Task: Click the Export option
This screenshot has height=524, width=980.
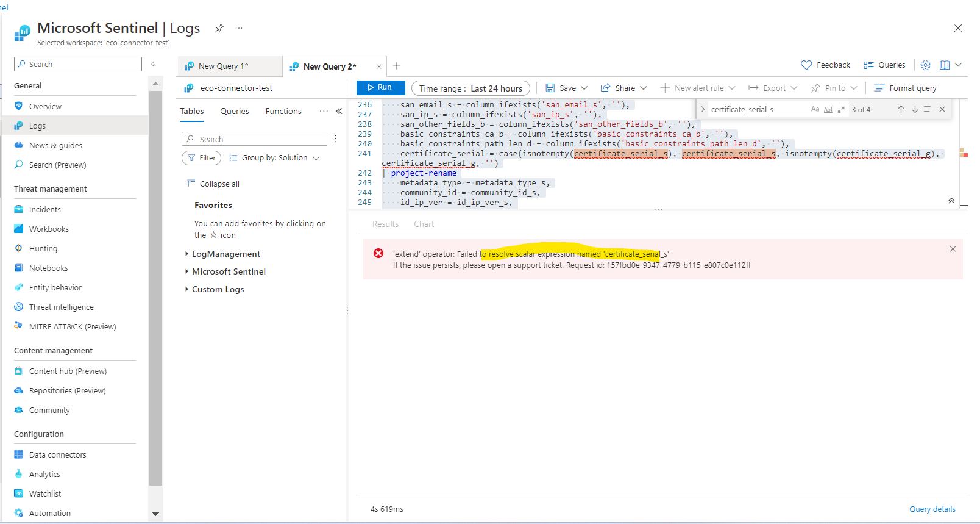Action: pos(773,88)
